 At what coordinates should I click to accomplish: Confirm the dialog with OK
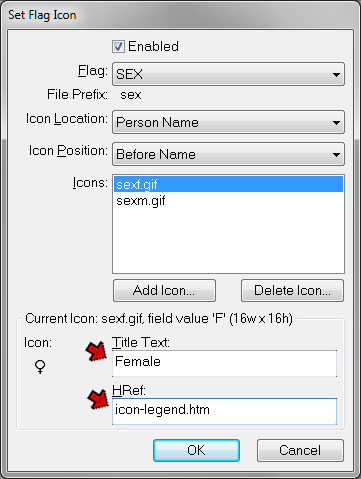[x=196, y=451]
